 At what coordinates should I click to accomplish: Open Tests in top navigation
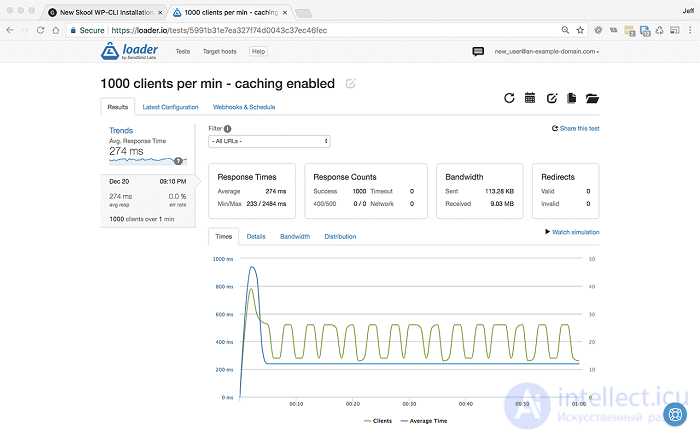coord(183,51)
